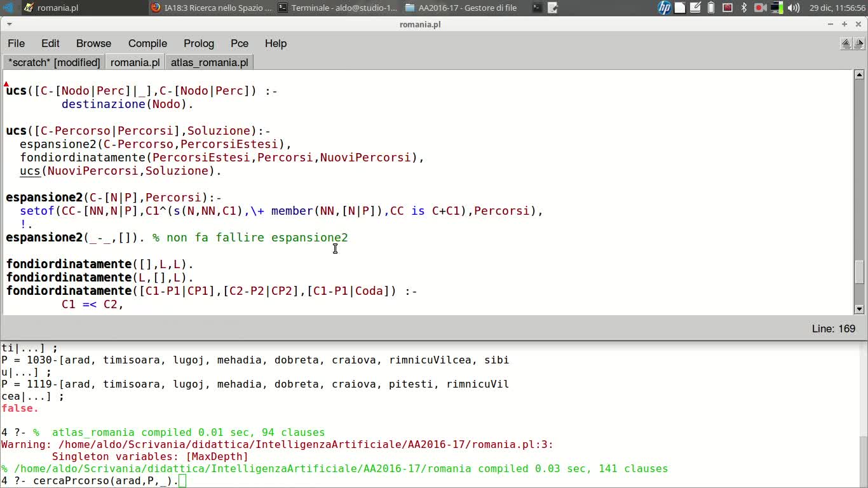Switch to Firefox window in taskbar
This screenshot has width=868, height=488.
click(x=211, y=8)
